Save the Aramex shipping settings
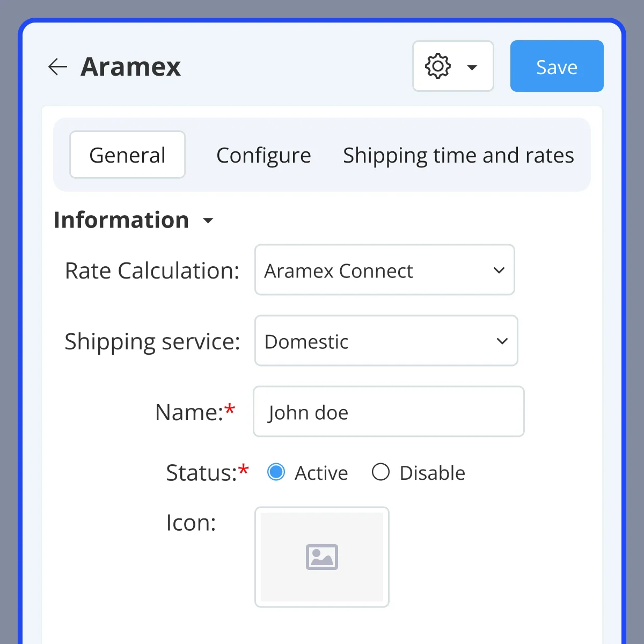The height and width of the screenshot is (644, 644). (x=557, y=66)
